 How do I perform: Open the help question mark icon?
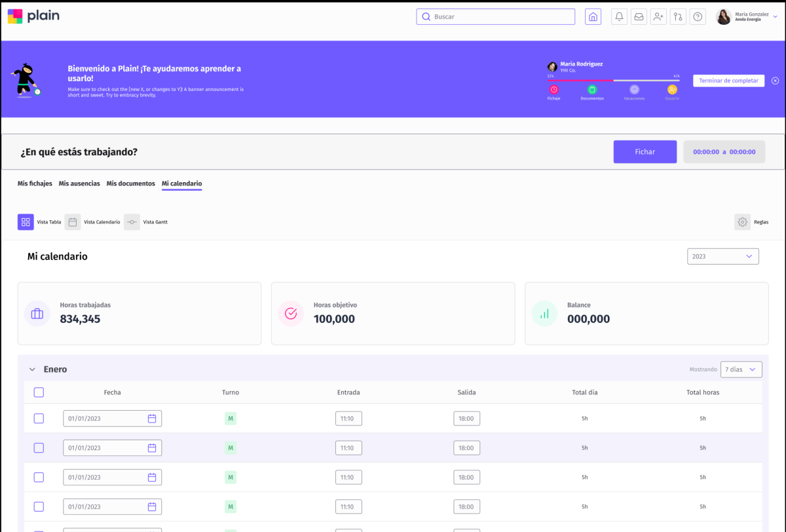tap(698, 17)
